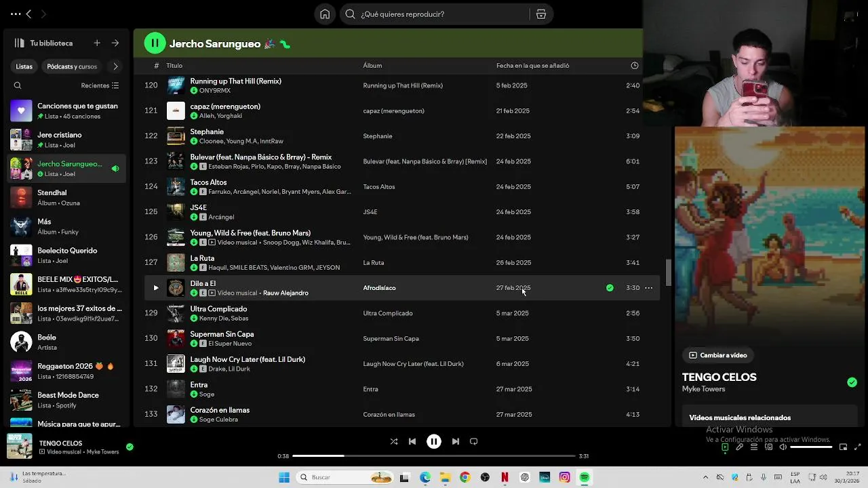Play 'Dile a Él' with row play icon
This screenshot has width=868, height=488.
pos(155,288)
